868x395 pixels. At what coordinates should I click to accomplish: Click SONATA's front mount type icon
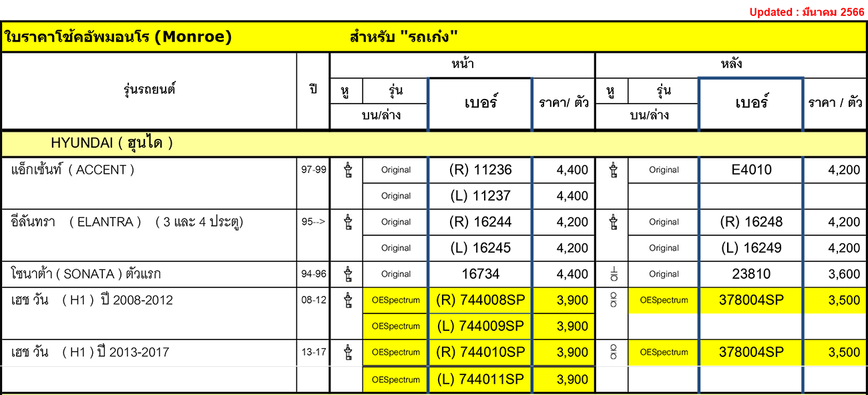pos(347,274)
